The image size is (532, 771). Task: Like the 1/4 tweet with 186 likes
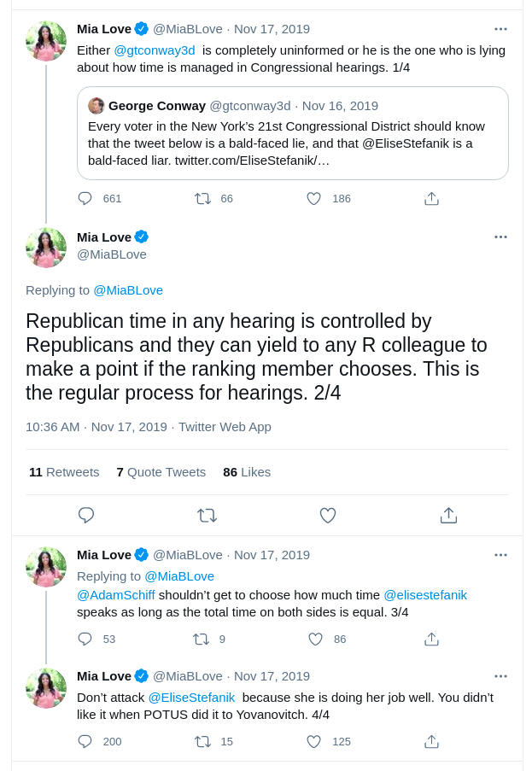(x=313, y=199)
